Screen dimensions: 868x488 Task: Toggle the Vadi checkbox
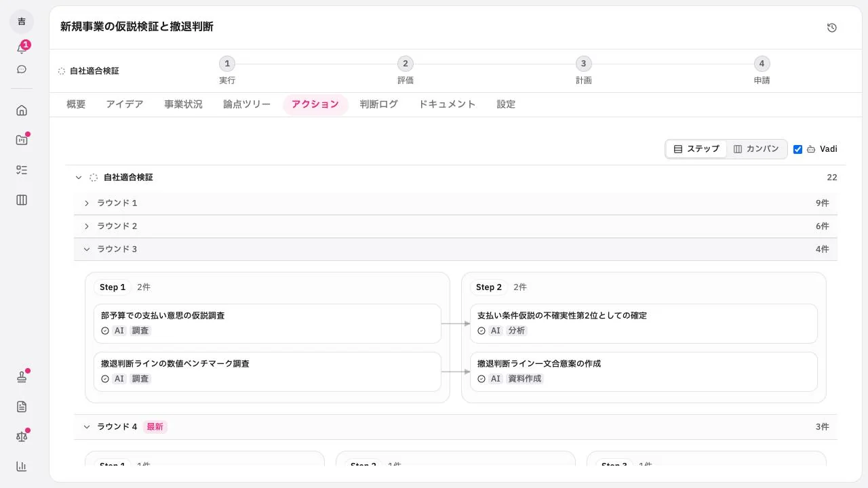[797, 149]
